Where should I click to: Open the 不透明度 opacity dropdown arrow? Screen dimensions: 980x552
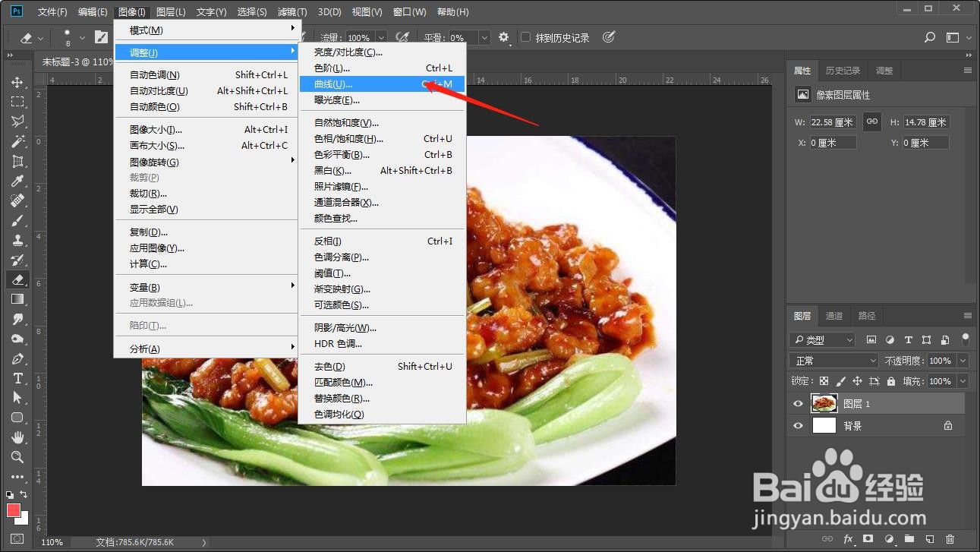point(963,361)
